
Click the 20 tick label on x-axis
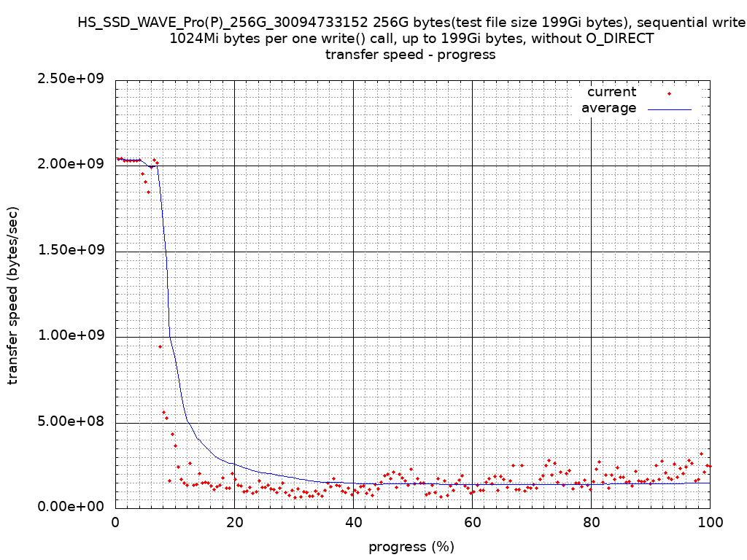click(x=234, y=522)
